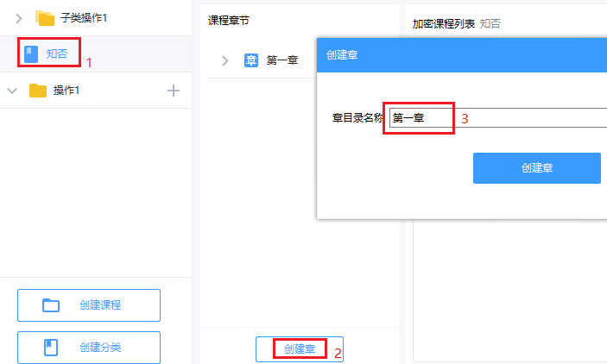This screenshot has width=607, height=364.
Task: Click the book icon in 创建分类 button
Action: click(x=52, y=348)
